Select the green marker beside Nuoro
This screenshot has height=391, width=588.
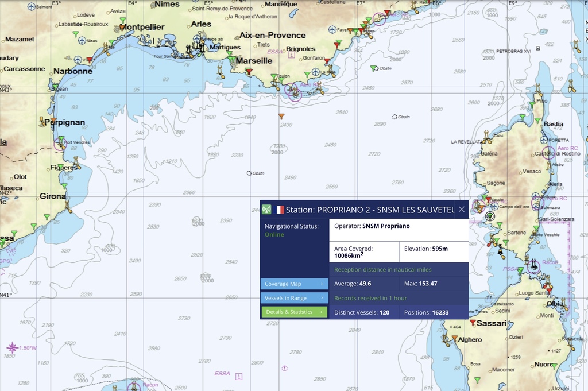click(555, 366)
